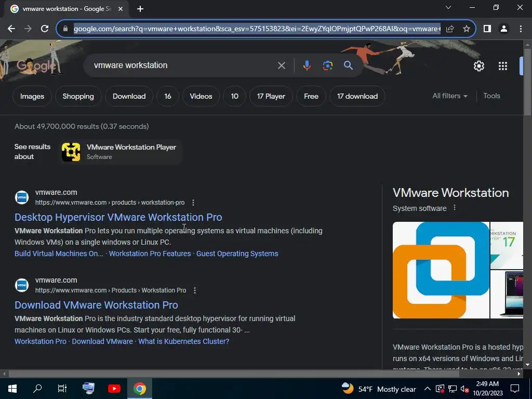Open Chrome side panel icon
Screen dimensions: 532x399
pyautogui.click(x=487, y=29)
